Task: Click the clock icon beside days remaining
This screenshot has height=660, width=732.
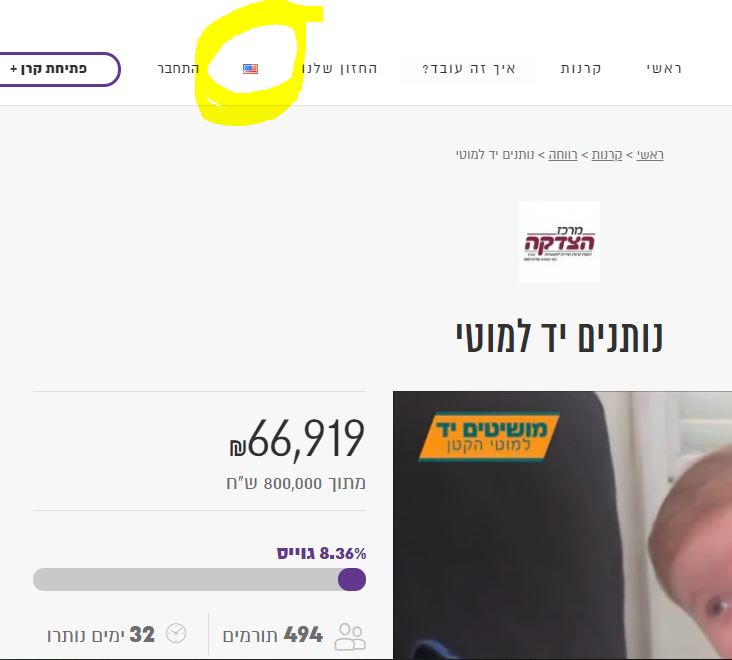Action: pos(176,633)
